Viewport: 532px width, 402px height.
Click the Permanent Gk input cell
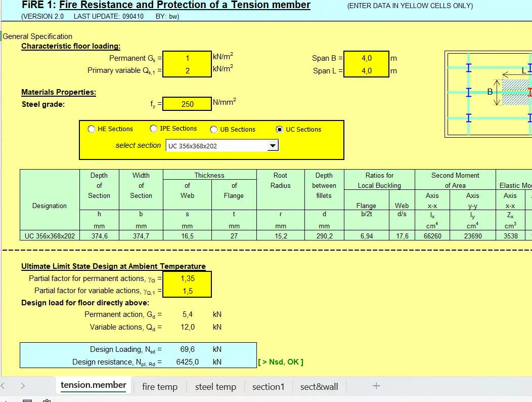[x=188, y=58]
